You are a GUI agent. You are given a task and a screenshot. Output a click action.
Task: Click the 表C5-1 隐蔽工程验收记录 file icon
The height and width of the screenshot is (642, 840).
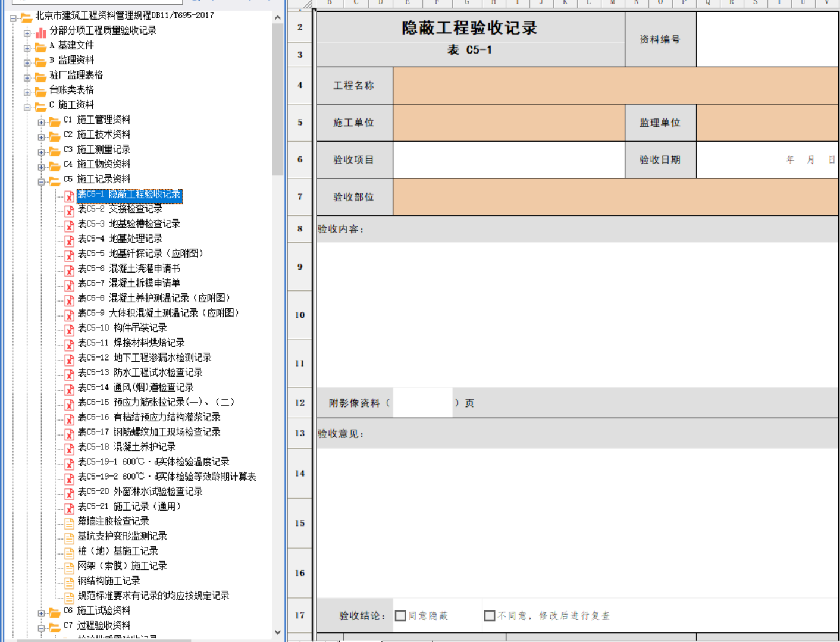pos(70,196)
